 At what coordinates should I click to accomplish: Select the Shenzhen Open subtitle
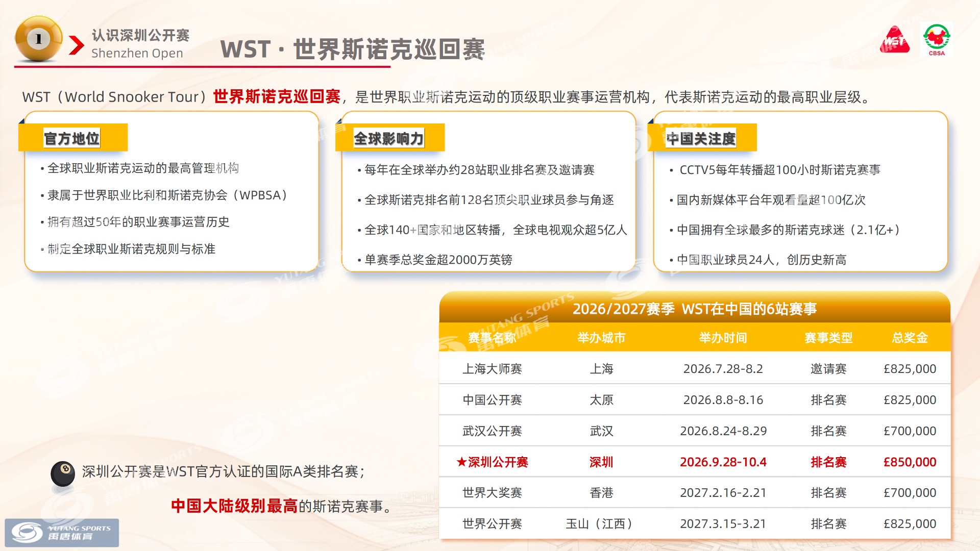(x=137, y=53)
